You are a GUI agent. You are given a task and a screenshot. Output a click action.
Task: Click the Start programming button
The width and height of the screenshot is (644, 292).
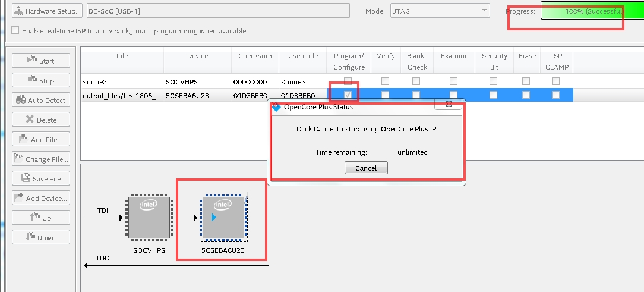(x=41, y=61)
